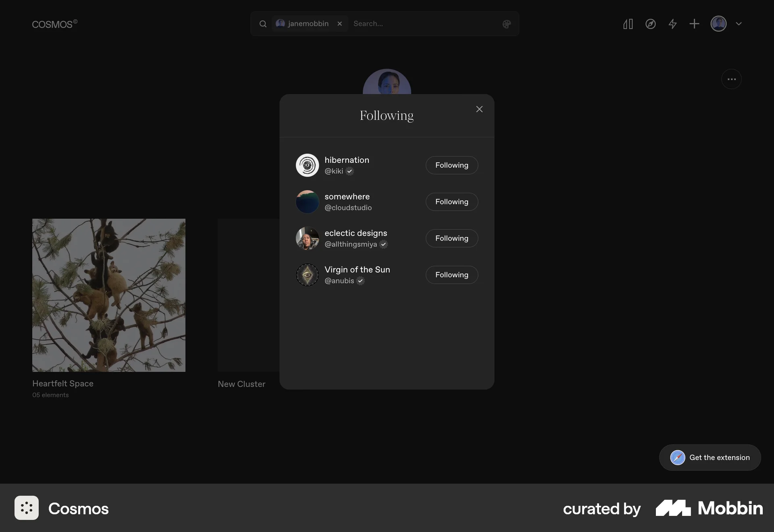Close the Following modal
The height and width of the screenshot is (532, 774).
tap(479, 109)
